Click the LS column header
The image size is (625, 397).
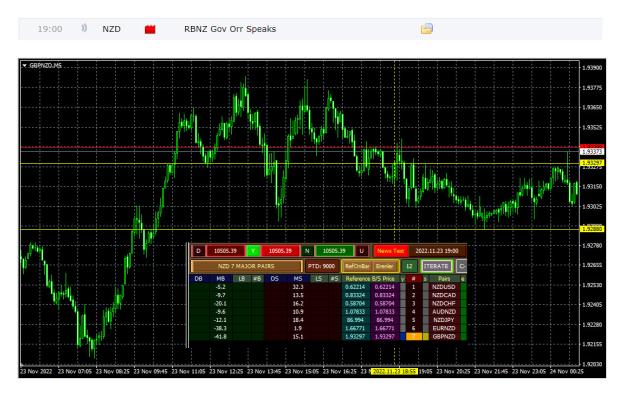click(x=319, y=279)
